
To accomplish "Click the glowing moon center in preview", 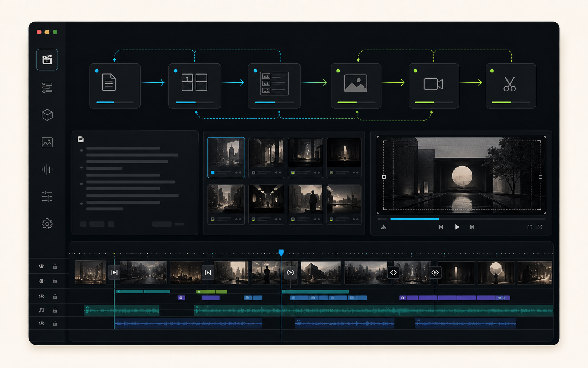I will coord(462,177).
